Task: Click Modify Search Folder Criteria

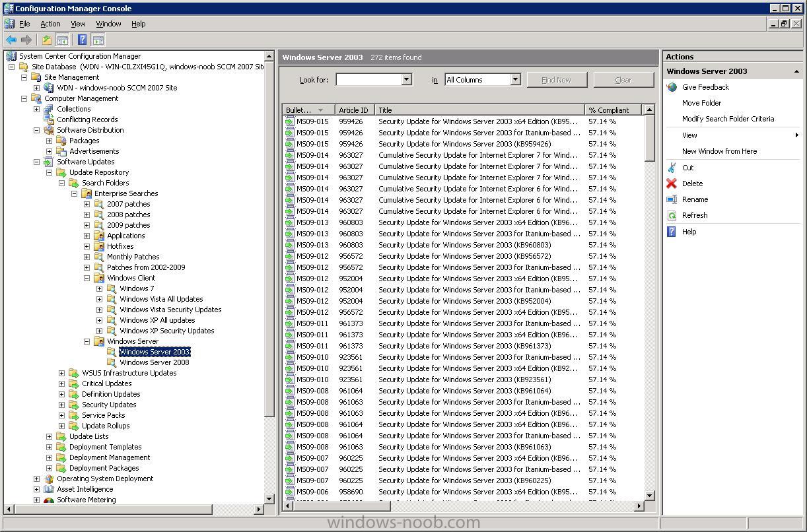Action: click(x=728, y=119)
